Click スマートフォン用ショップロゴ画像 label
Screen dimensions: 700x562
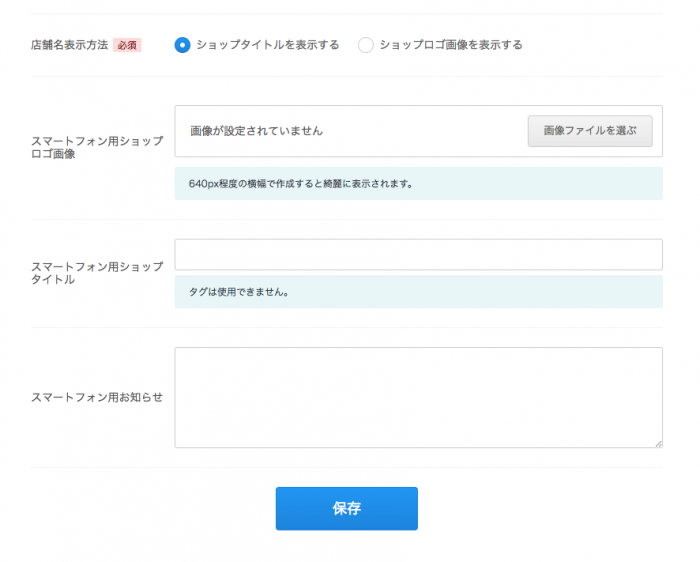coord(97,147)
